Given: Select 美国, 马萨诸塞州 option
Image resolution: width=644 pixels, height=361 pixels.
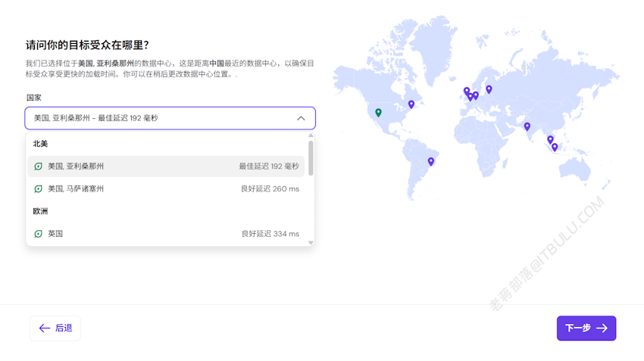Looking at the screenshot, I should 166,188.
